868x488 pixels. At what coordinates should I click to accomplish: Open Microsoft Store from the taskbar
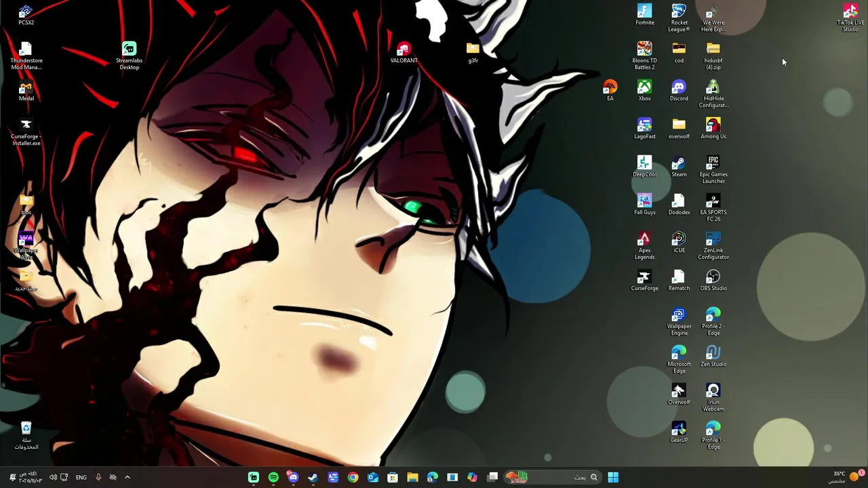[393, 477]
